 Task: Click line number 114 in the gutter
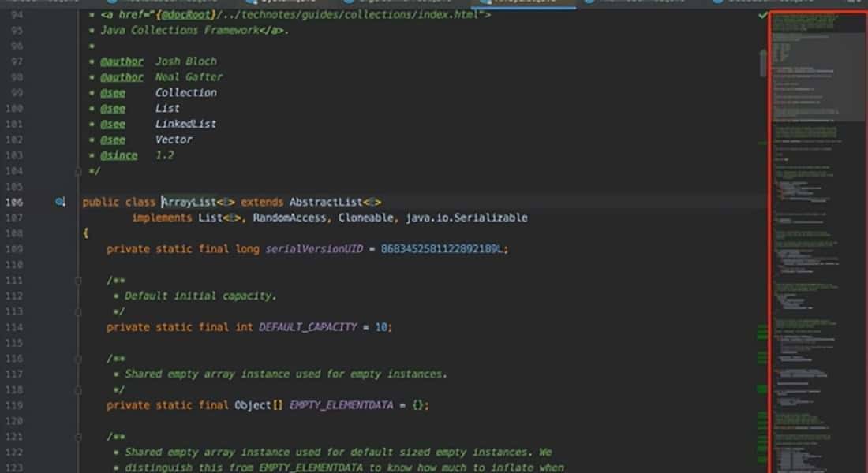pos(16,327)
